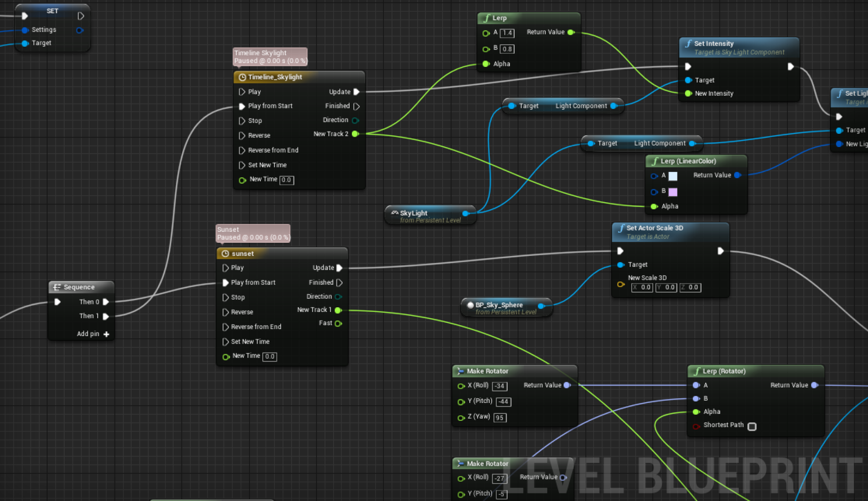Click the SkyLight node output pin
The height and width of the screenshot is (501, 868).
click(x=466, y=214)
